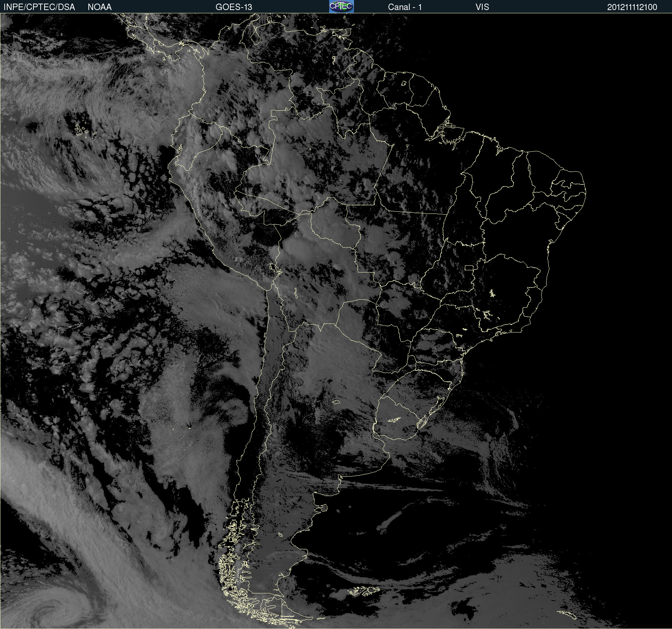Screen dimensions: 672x629
Task: Click the satellite image over South America
Action: coord(336,321)
